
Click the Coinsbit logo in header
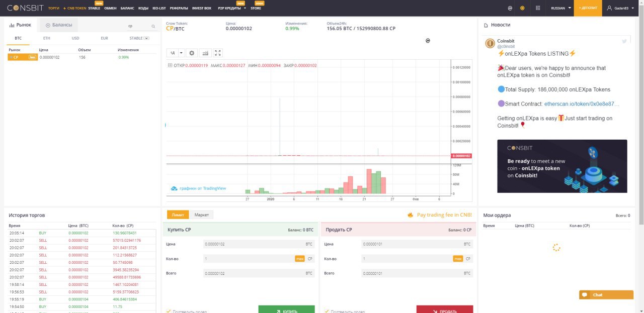point(24,8)
